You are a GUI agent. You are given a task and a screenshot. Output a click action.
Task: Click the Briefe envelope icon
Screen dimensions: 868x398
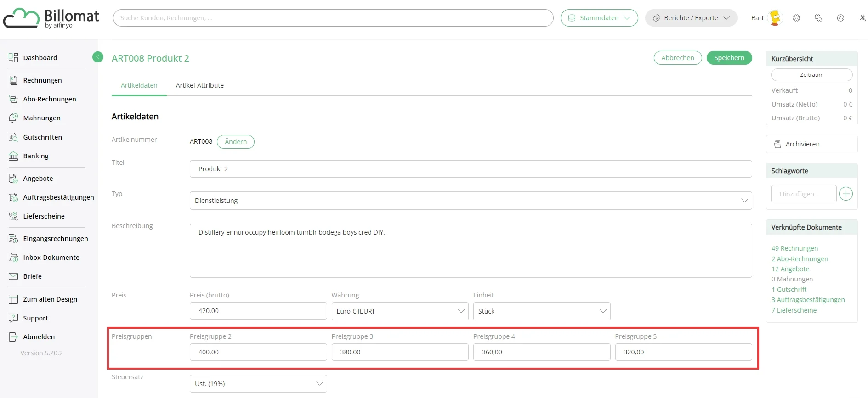[x=13, y=276]
